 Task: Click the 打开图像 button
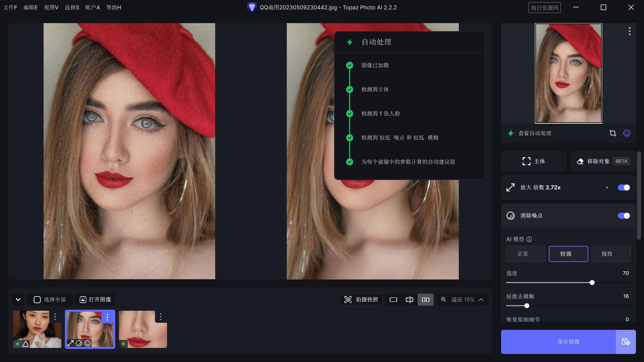pos(95,299)
